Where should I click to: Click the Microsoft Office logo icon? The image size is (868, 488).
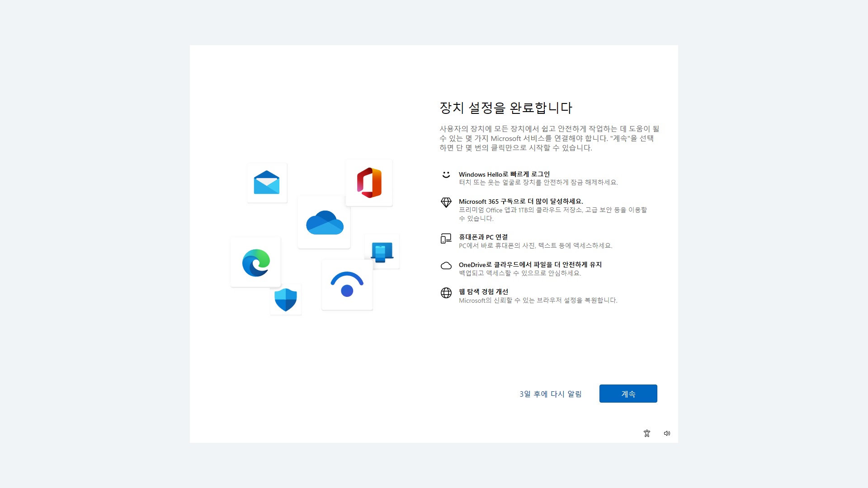[x=369, y=183]
